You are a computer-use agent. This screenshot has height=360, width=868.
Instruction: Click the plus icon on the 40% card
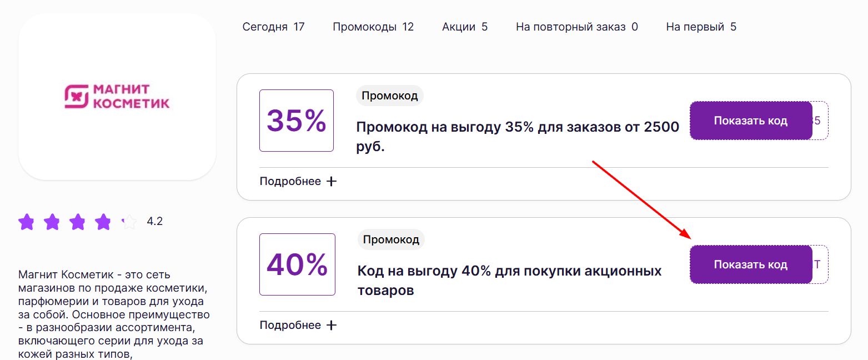tap(330, 324)
